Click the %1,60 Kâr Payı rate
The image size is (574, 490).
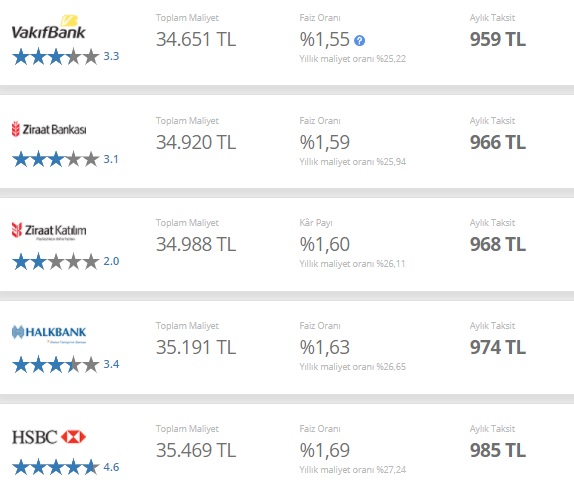click(x=325, y=244)
